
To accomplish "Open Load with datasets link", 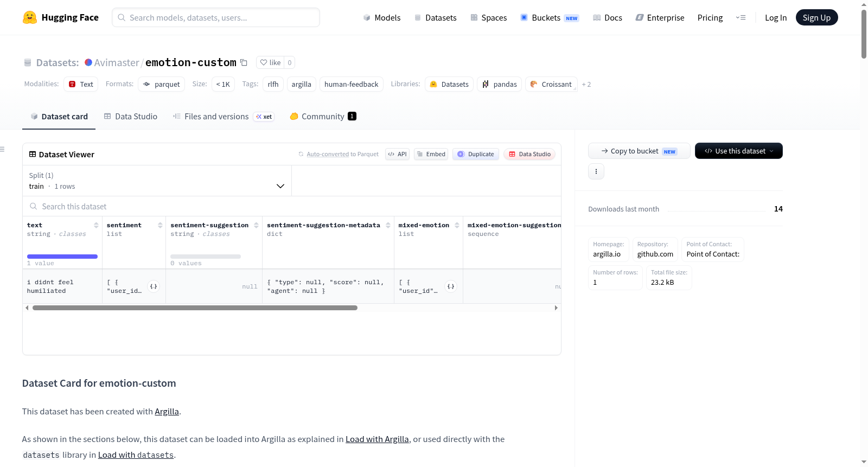I will [136, 455].
